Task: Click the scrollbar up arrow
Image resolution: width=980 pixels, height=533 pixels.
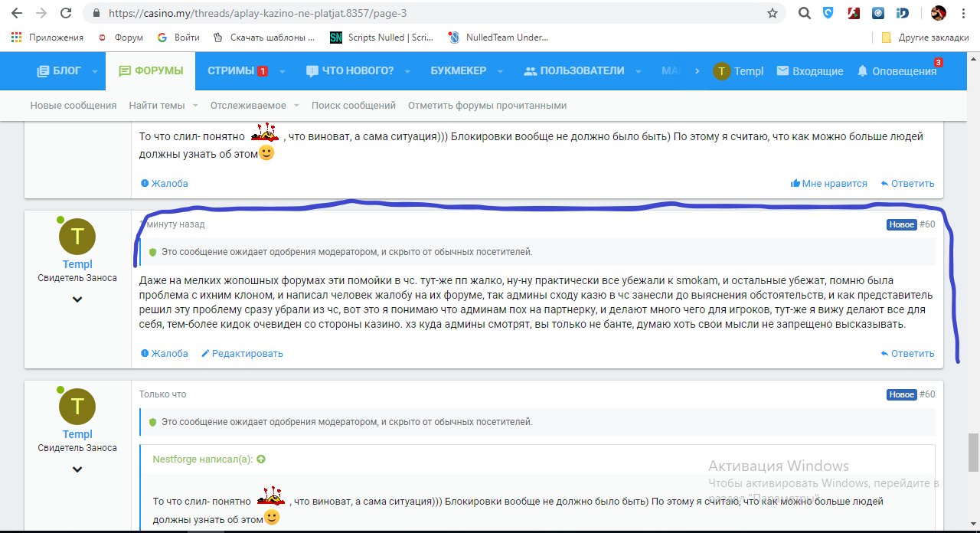Action: pyautogui.click(x=973, y=57)
